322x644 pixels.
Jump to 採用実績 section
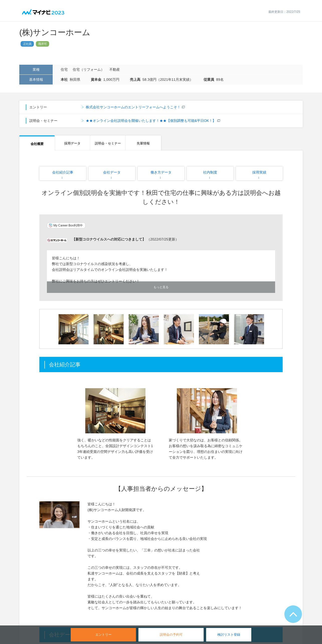tap(259, 173)
